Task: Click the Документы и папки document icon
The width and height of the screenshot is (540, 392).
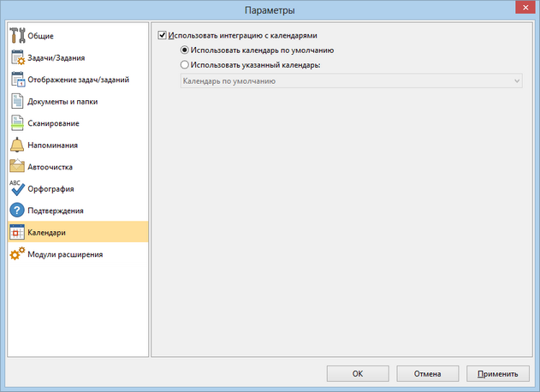Action: [x=17, y=101]
